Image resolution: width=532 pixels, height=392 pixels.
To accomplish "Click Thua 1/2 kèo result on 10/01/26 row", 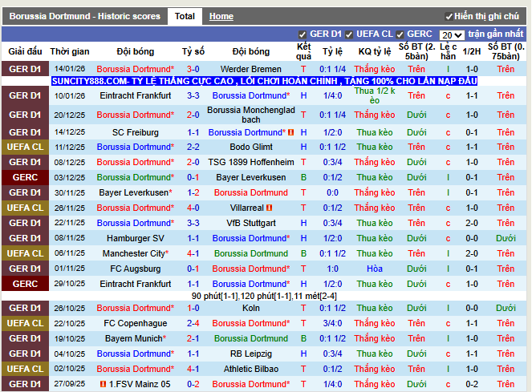I will tap(375, 95).
